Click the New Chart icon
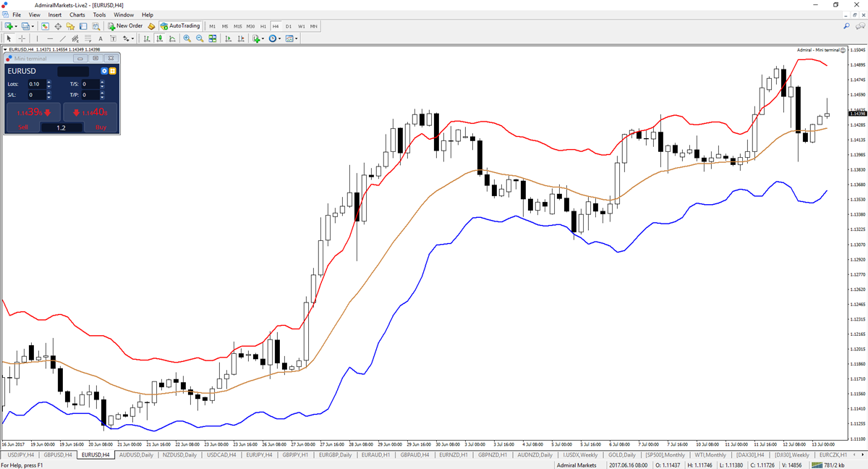Viewport: 868px width, 469px height. 8,25
